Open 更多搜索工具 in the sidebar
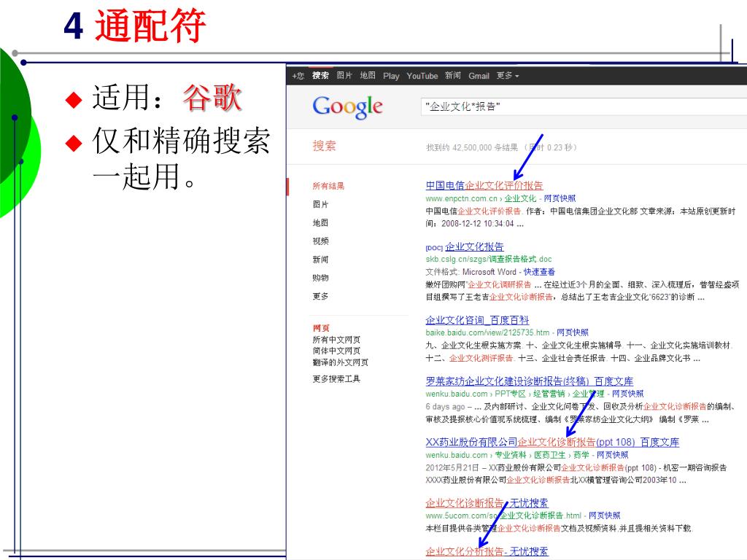 tap(336, 378)
